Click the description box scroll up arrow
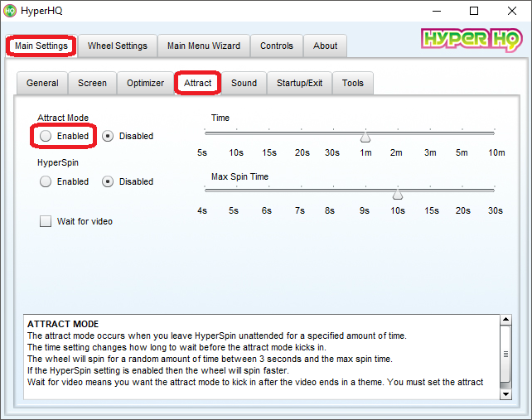 [x=505, y=320]
